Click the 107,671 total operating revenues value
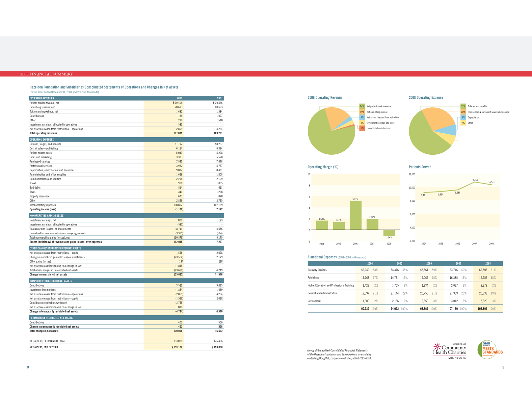This screenshot has height=416, width=532. click(178, 133)
